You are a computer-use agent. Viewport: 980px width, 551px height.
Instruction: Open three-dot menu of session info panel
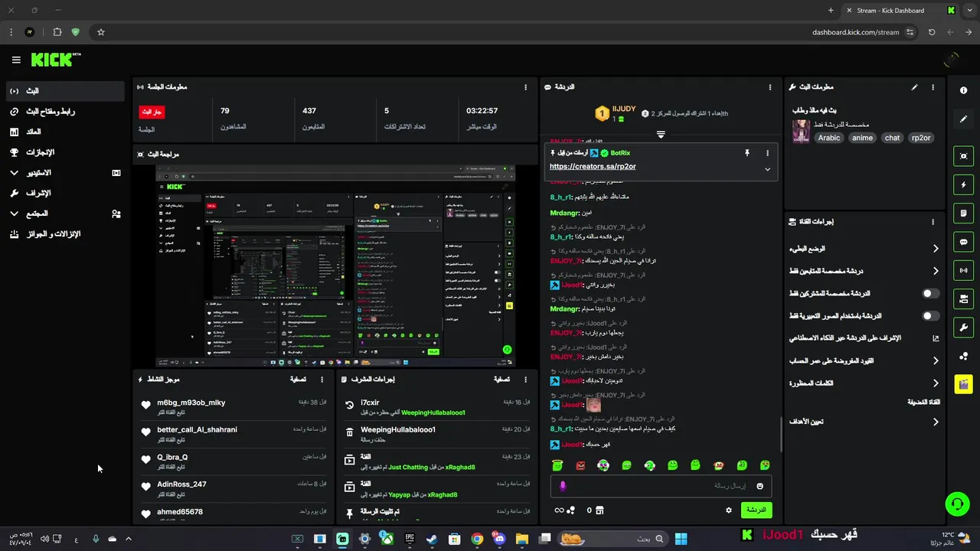(525, 87)
